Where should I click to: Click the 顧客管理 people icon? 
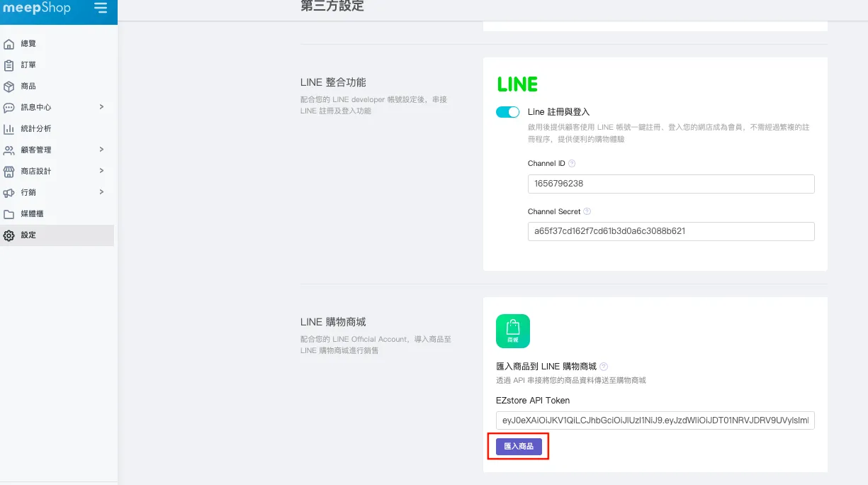(x=9, y=150)
